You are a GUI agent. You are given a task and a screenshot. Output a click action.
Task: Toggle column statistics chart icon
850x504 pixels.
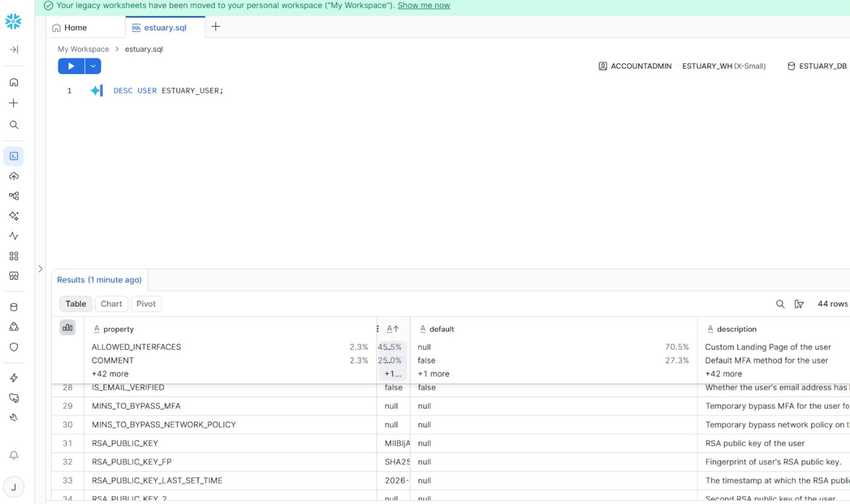click(67, 327)
